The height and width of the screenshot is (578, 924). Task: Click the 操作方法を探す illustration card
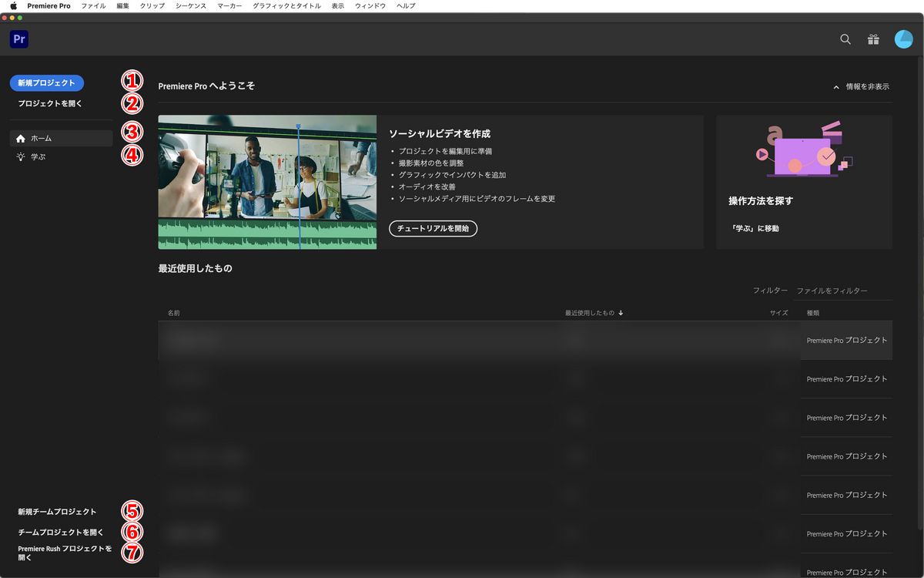click(x=804, y=182)
